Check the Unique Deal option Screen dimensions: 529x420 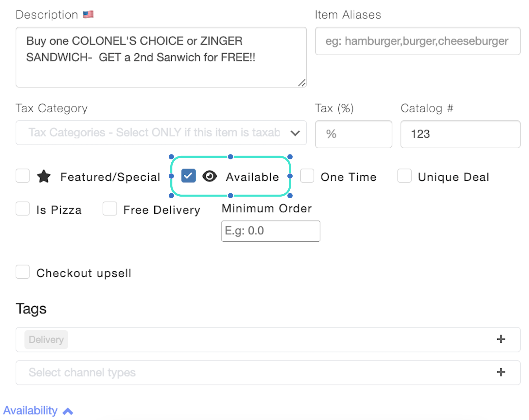point(404,176)
